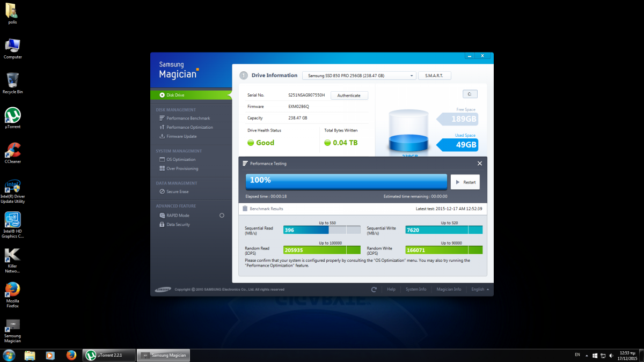The width and height of the screenshot is (644, 362).
Task: Open the Windows Start menu
Action: [x=9, y=355]
